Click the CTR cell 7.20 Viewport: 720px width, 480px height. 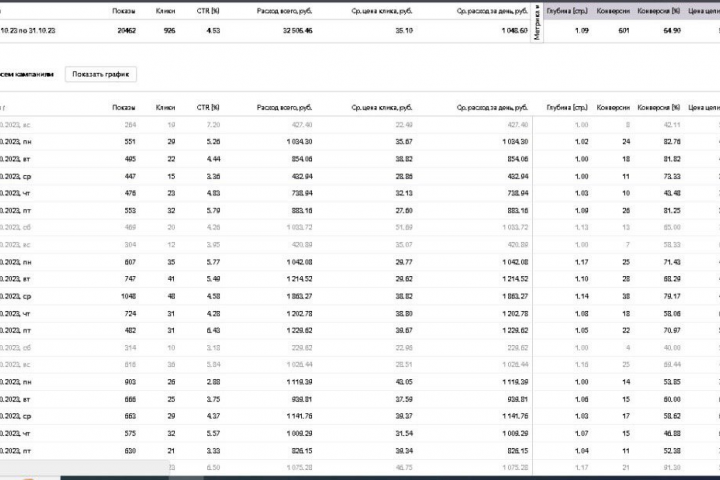coord(214,125)
